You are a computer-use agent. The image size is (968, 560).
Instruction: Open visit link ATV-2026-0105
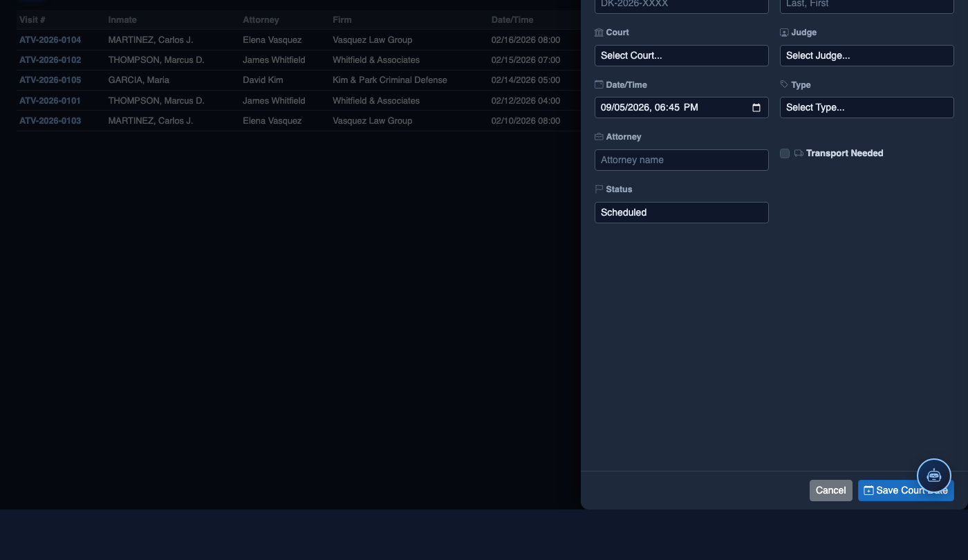point(50,80)
